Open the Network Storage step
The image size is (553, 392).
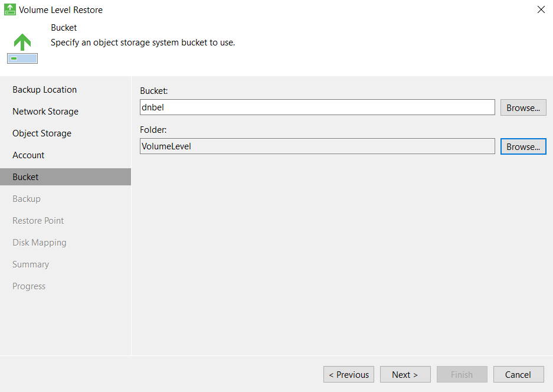[x=45, y=112]
